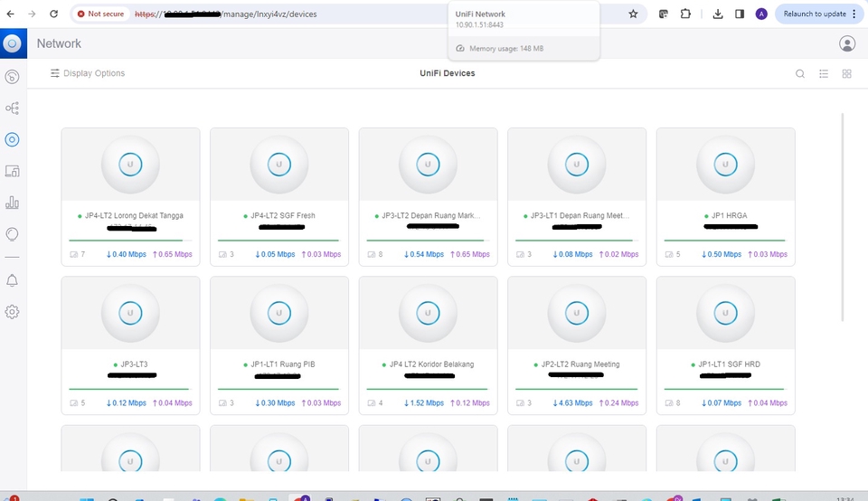Image resolution: width=868 pixels, height=501 pixels.
Task: Open the Clients icon in the sidebar
Action: [x=12, y=171]
